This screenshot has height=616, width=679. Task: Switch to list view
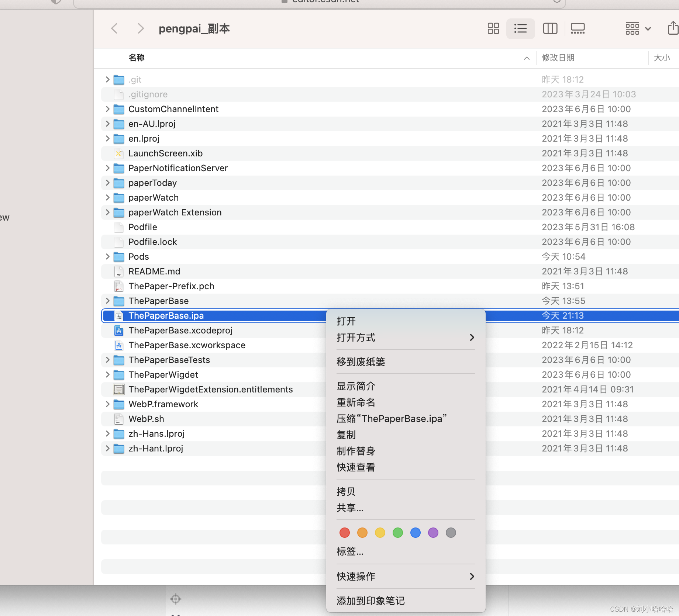[520, 28]
